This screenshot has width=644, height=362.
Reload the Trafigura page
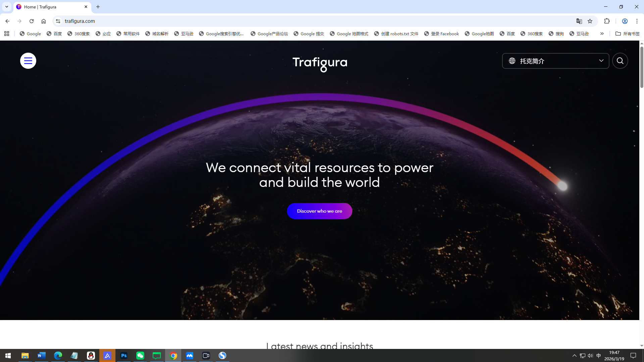[32, 21]
